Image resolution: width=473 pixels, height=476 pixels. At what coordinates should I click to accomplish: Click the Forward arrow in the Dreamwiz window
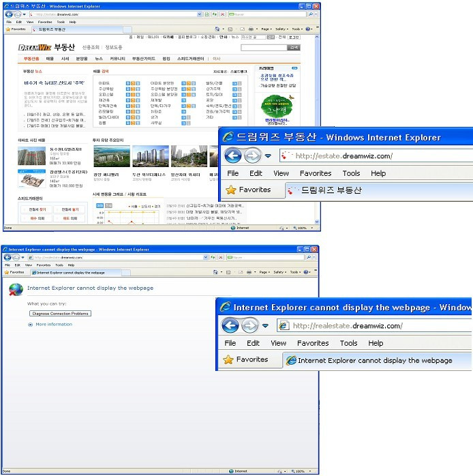pyautogui.click(x=18, y=14)
